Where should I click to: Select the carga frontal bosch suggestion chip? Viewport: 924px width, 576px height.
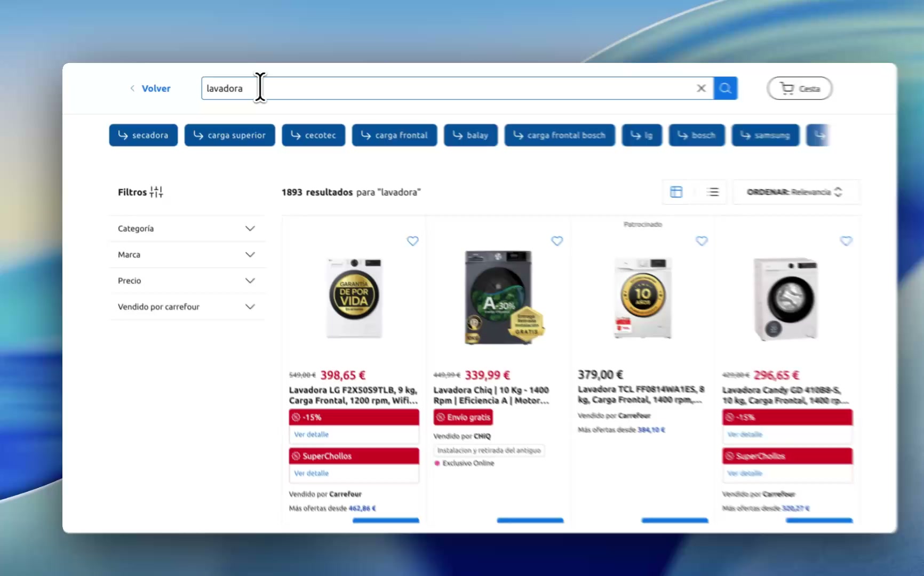point(560,135)
